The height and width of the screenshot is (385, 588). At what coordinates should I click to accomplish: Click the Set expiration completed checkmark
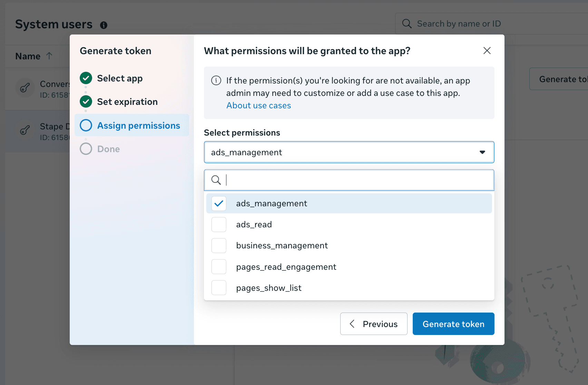point(86,101)
